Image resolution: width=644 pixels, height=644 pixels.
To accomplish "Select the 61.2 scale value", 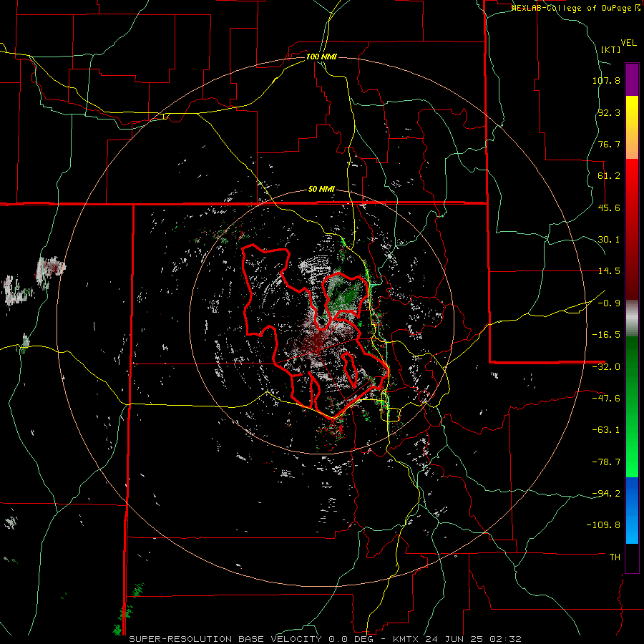I will click(609, 176).
